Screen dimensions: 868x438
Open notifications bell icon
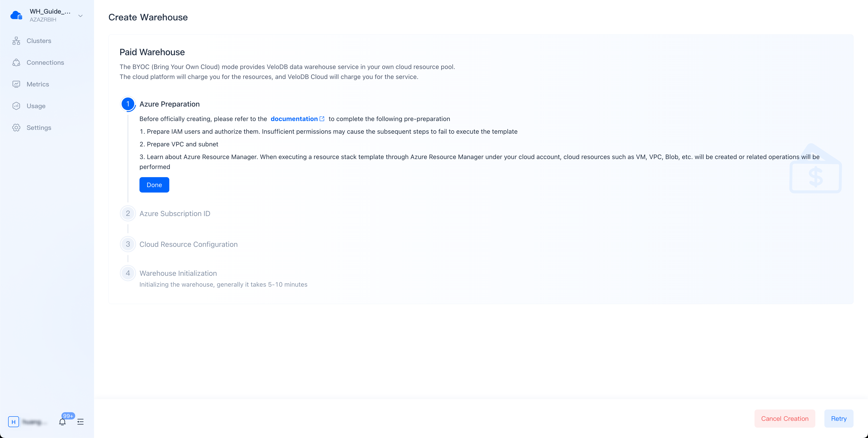tap(62, 422)
